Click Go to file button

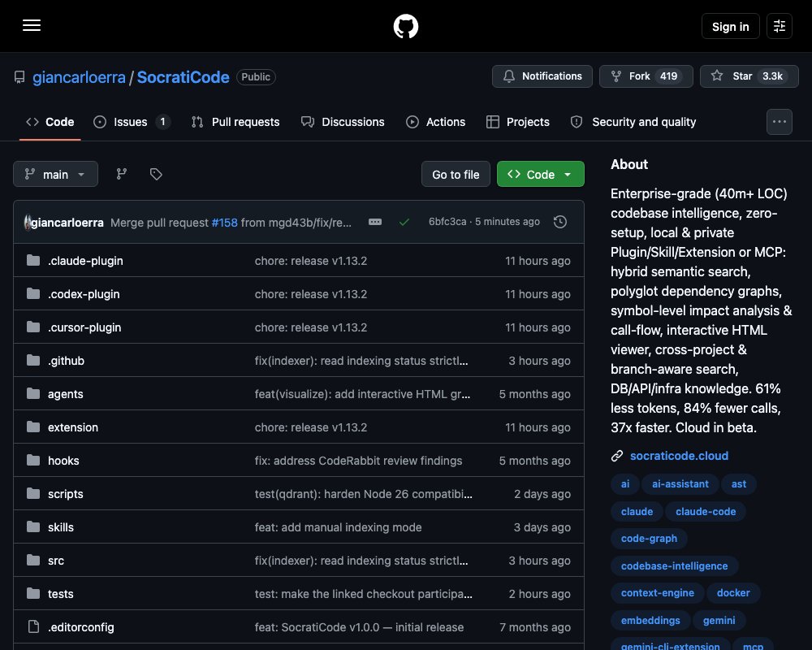(456, 174)
